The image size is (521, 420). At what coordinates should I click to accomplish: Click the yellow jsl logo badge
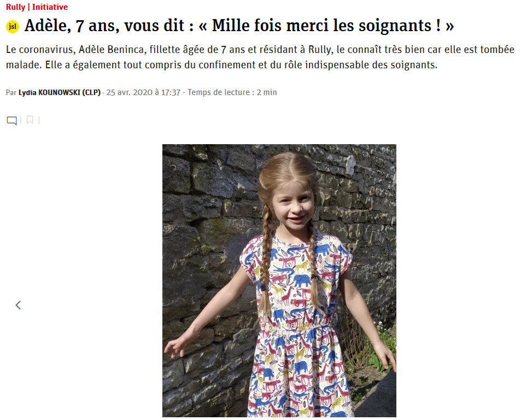point(12,27)
